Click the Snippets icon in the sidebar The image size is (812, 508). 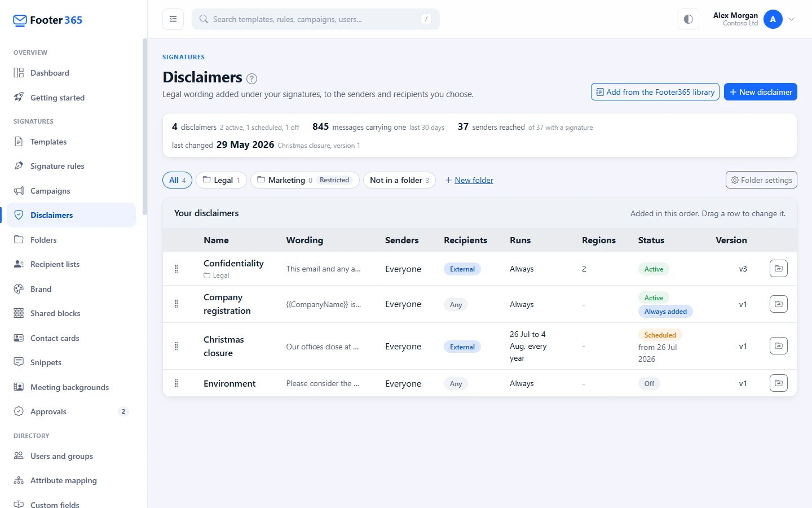tap(19, 362)
